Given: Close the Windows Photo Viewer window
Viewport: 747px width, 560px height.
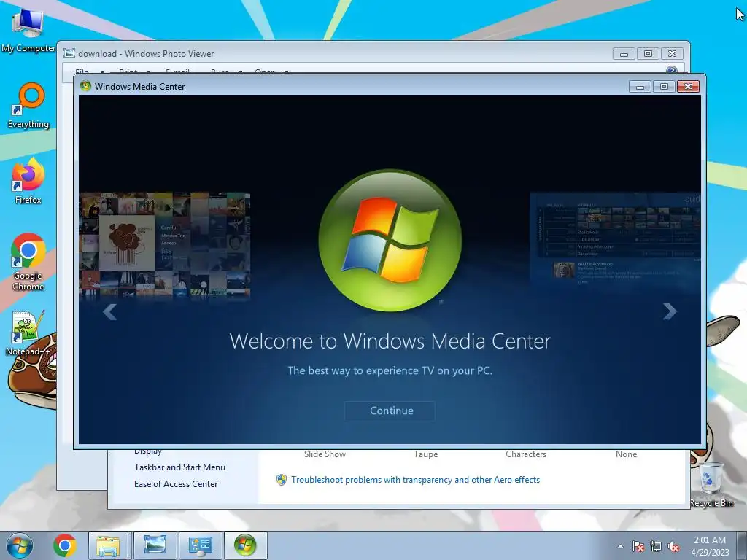Looking at the screenshot, I should 672,54.
